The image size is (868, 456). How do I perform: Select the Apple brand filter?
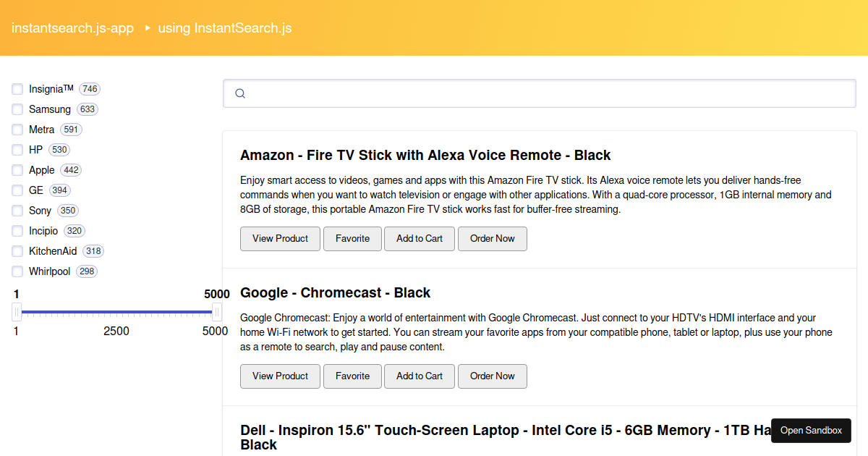[x=17, y=169]
